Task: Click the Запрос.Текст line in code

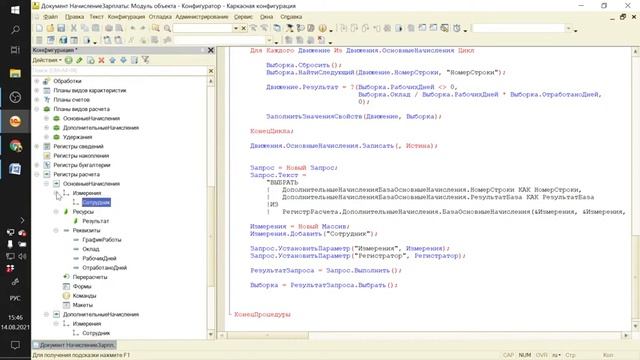Action: pyautogui.click(x=278, y=175)
